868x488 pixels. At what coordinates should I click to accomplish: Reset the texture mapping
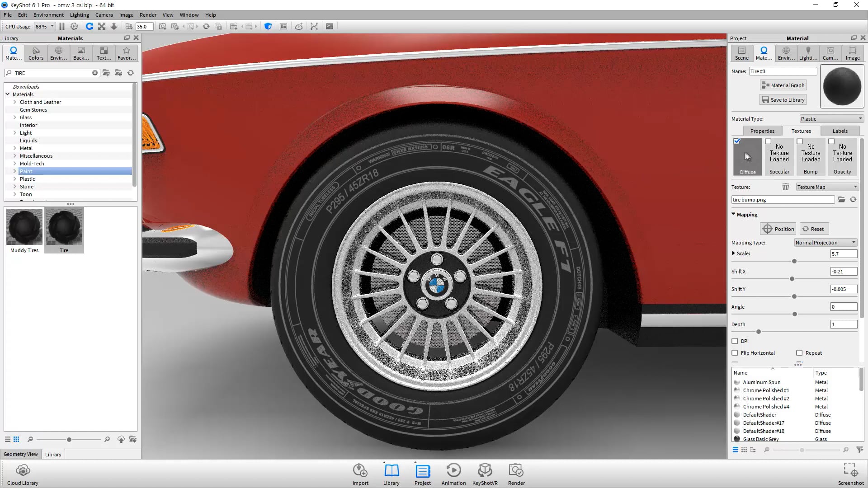[x=814, y=229]
